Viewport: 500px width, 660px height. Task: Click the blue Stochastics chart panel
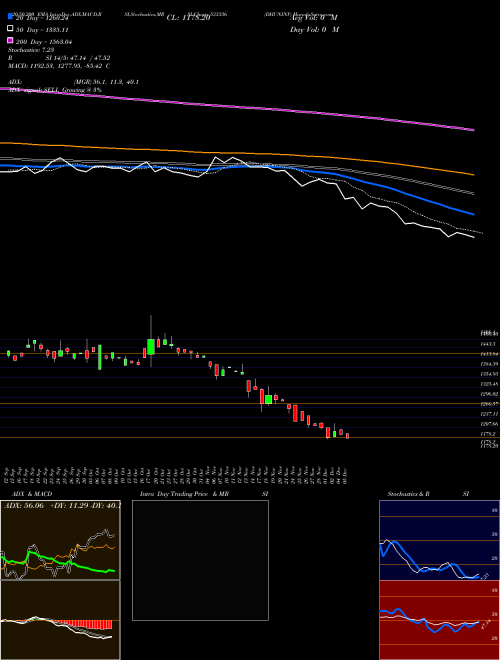[x=439, y=540]
